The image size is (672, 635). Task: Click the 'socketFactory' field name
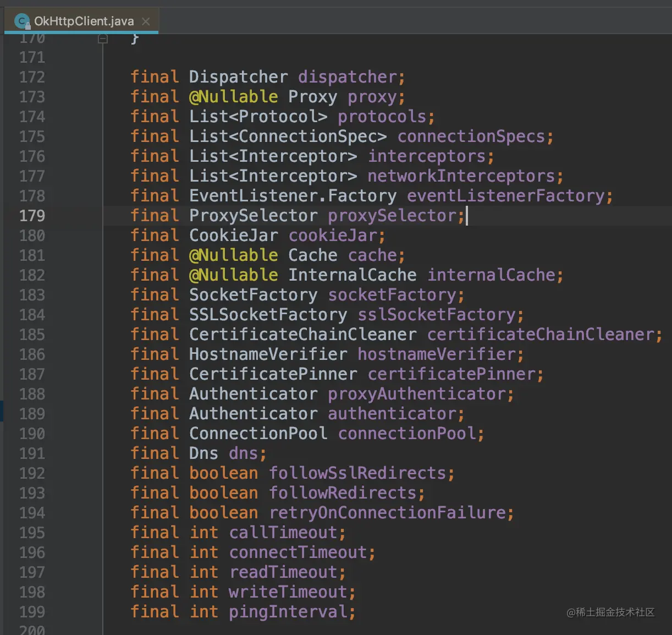[x=392, y=295]
